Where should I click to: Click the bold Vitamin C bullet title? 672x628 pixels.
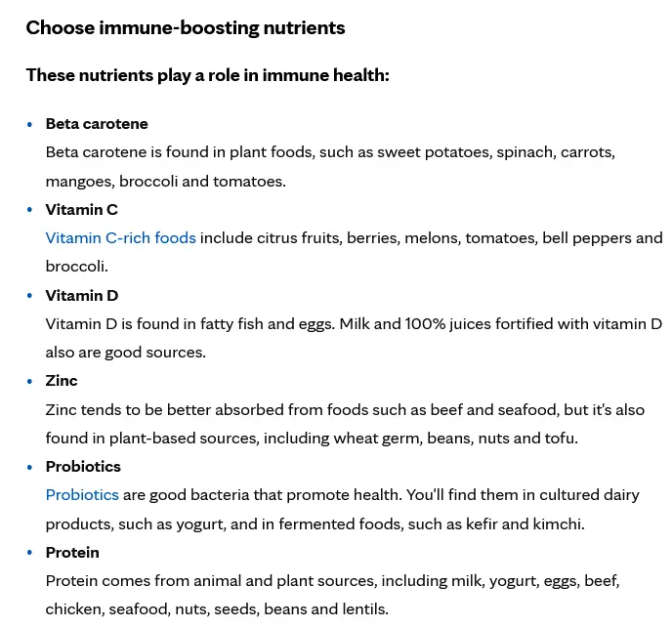coord(81,210)
